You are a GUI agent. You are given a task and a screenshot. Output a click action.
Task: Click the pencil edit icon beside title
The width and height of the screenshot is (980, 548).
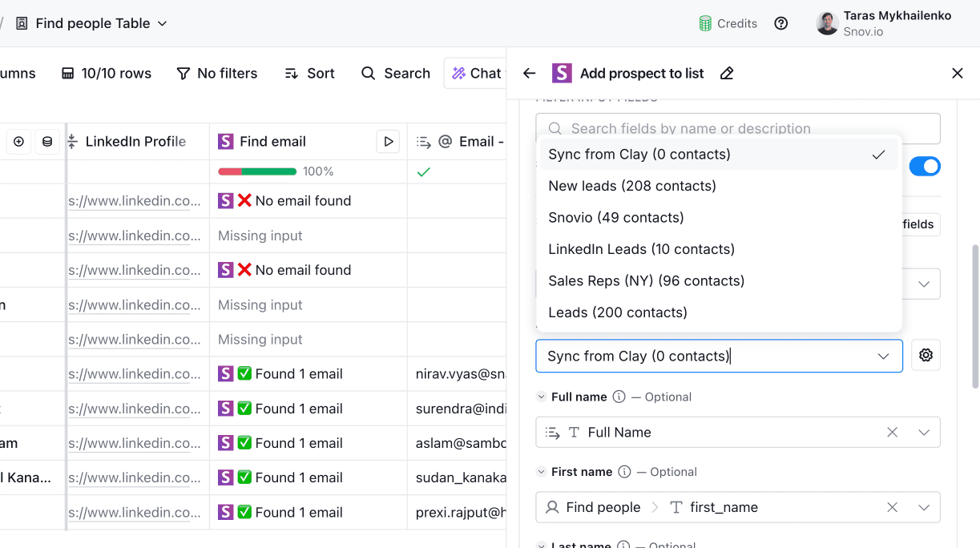click(x=727, y=74)
